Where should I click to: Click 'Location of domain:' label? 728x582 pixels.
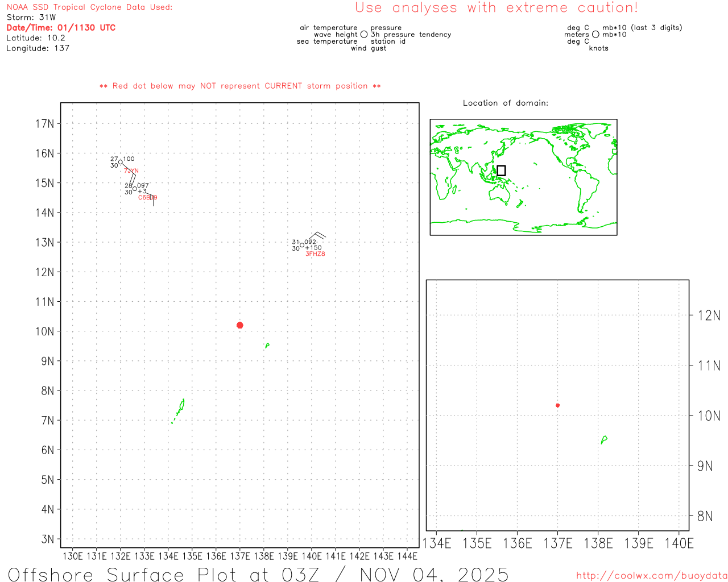coord(506,103)
